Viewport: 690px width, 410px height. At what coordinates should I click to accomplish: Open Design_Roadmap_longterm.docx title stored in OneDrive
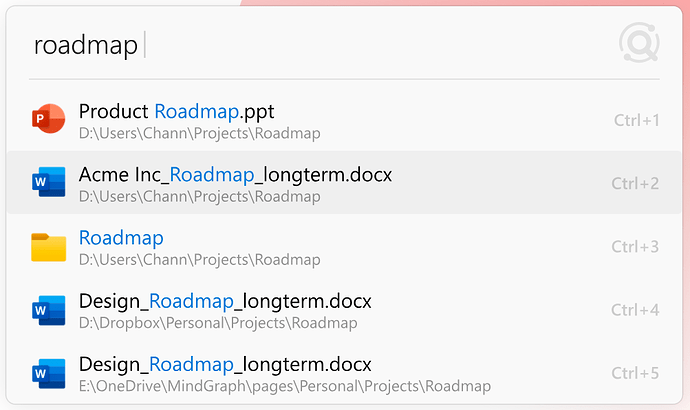[225, 363]
